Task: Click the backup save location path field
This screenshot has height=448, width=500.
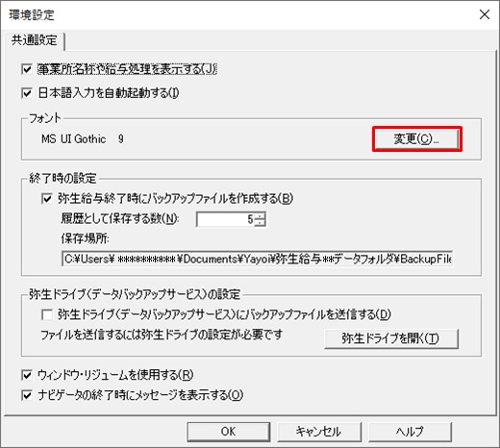Action: (x=257, y=259)
